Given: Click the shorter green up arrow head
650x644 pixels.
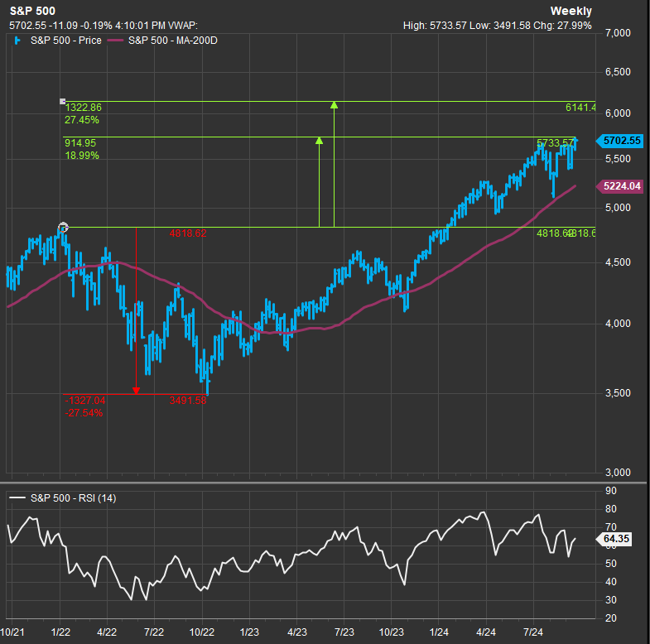Looking at the screenshot, I should pyautogui.click(x=319, y=141).
